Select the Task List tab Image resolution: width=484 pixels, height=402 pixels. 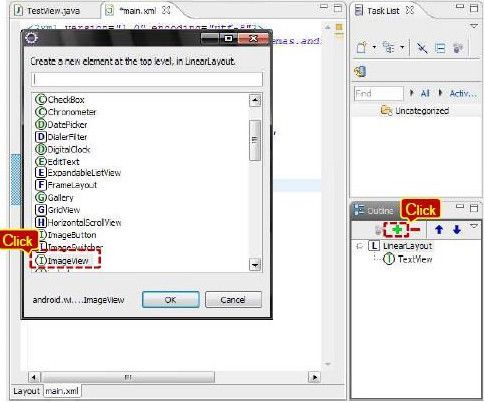pos(383,11)
